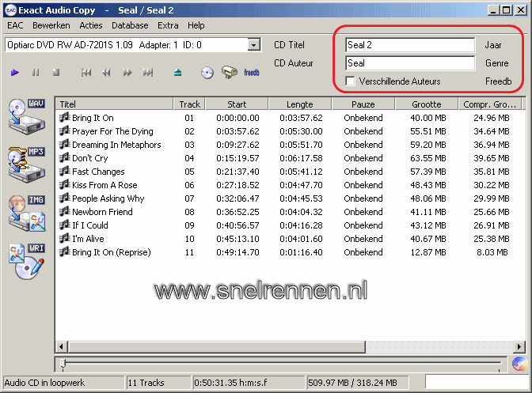This screenshot has width=532, height=393.
Task: Open the EAC menu
Action: [15, 25]
